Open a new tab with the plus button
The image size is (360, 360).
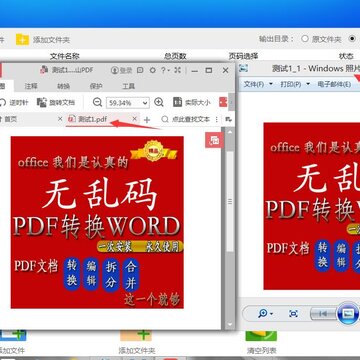[147, 120]
